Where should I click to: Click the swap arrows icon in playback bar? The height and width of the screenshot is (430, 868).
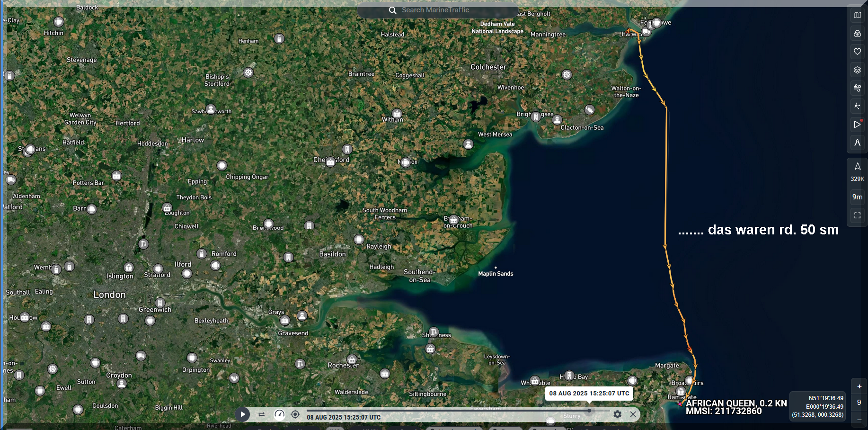point(261,414)
